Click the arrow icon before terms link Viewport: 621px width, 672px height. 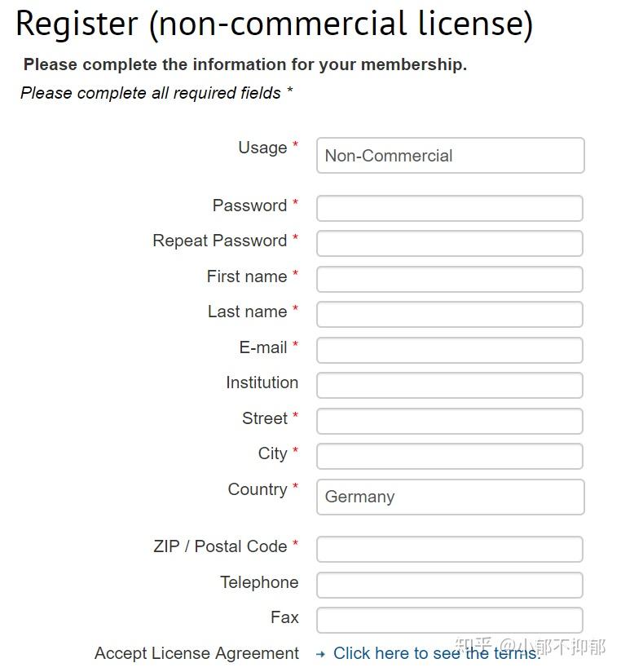click(x=320, y=654)
